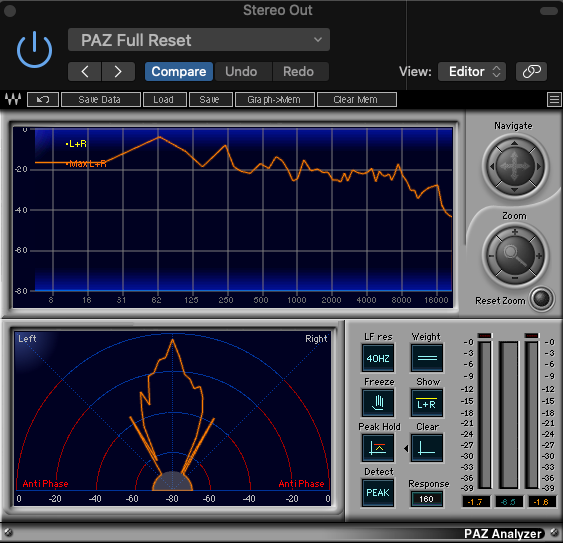
Task: Click the link chain icon
Action: pos(531,71)
